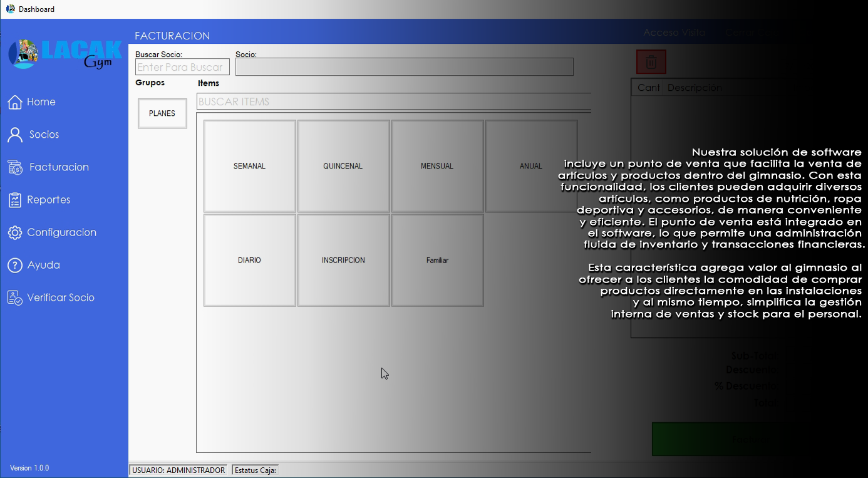Click the LACAK Gym logo

click(x=64, y=55)
